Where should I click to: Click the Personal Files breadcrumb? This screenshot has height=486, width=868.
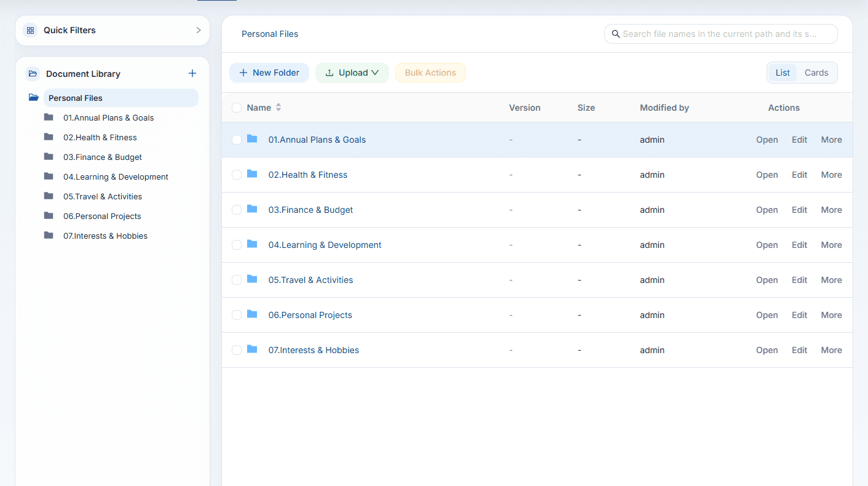(x=270, y=34)
